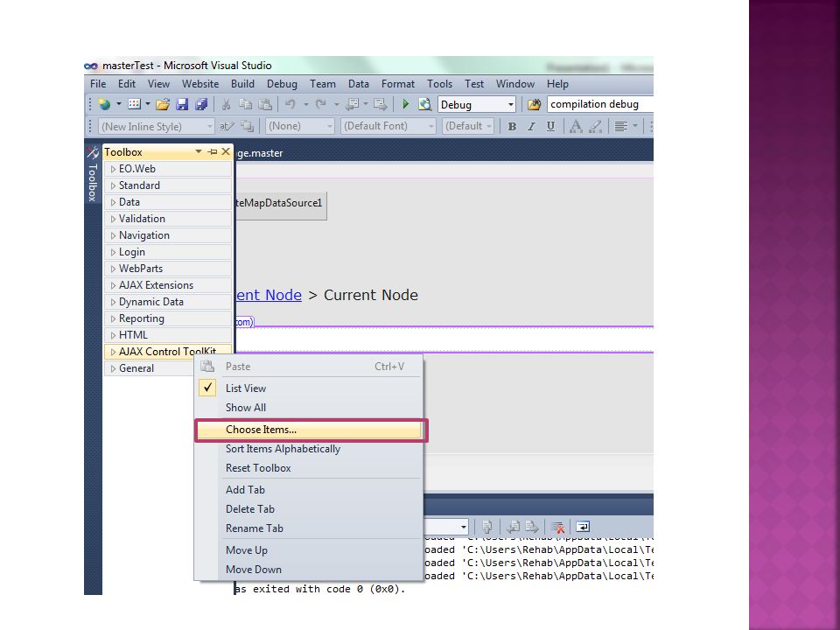
Task: Click Show All in context menu
Action: (311, 408)
